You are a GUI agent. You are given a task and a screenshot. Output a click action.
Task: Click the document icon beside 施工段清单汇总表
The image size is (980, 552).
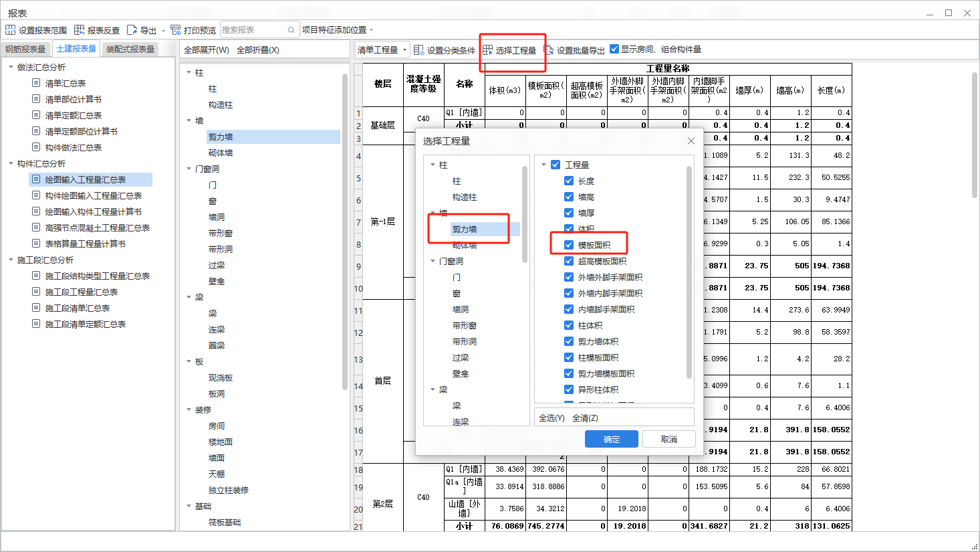(x=36, y=308)
